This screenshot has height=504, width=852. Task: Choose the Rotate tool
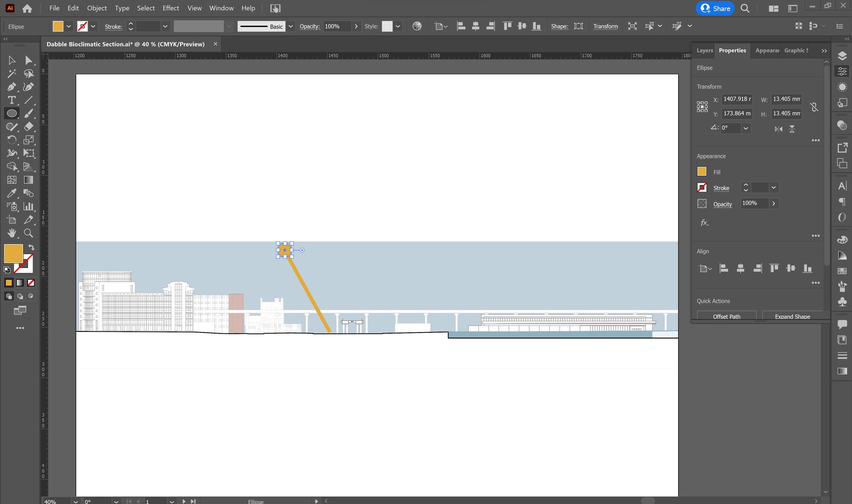12,140
